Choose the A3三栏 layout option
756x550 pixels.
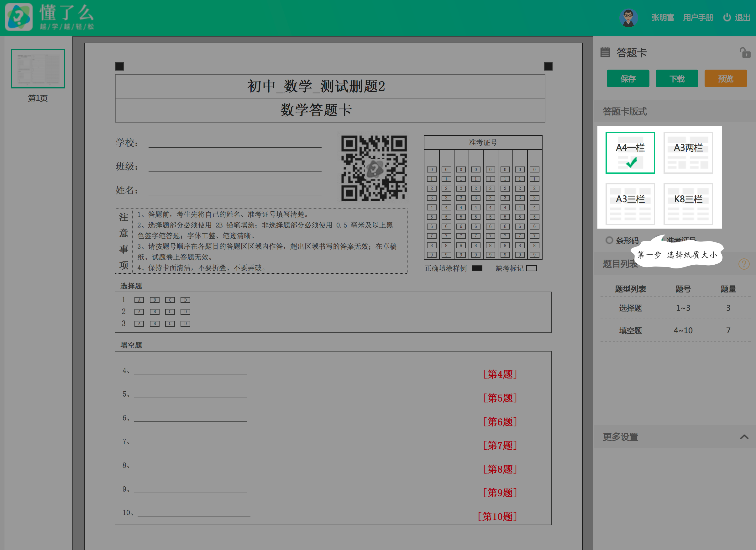click(630, 204)
